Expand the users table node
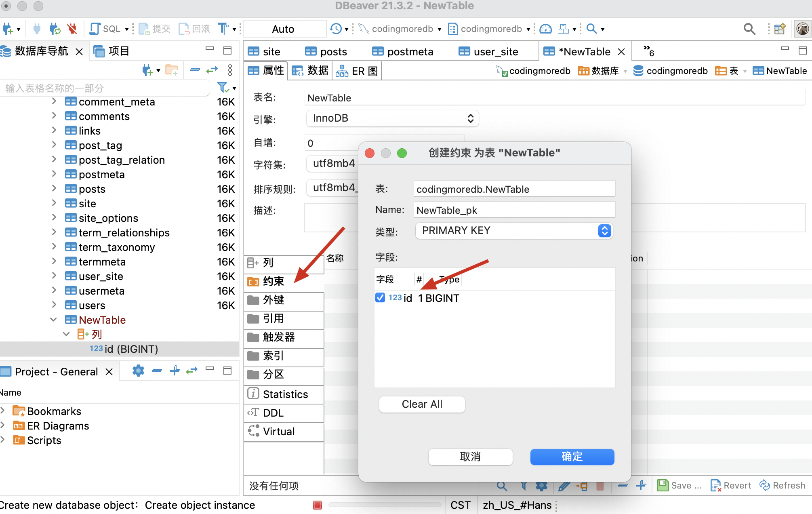 pos(53,305)
